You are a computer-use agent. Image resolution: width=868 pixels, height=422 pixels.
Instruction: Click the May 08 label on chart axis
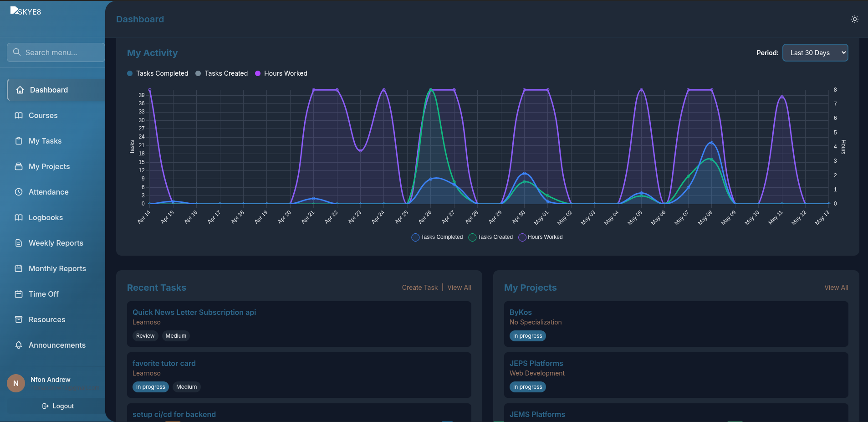tap(705, 217)
